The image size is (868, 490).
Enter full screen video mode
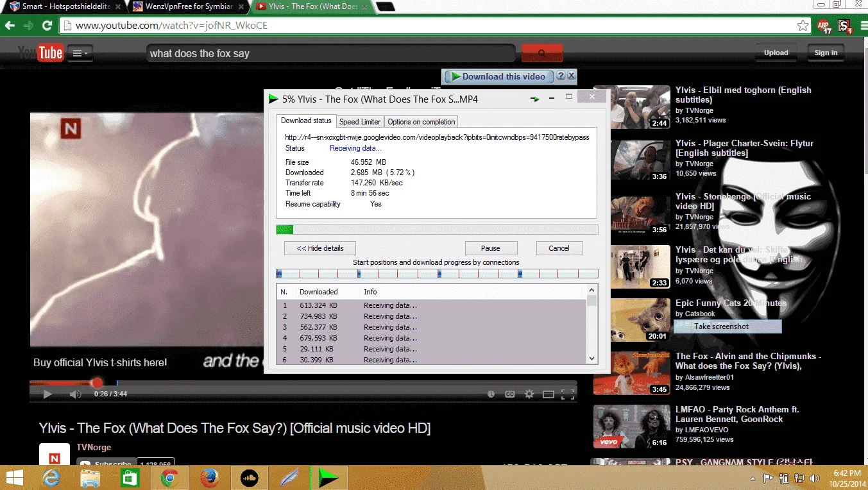point(568,394)
